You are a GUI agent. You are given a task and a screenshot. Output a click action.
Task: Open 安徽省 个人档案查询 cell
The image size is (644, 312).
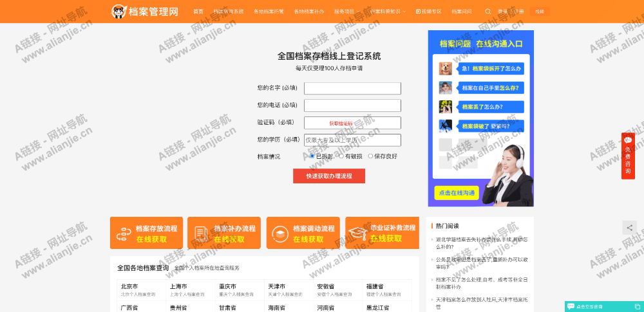click(x=338, y=290)
